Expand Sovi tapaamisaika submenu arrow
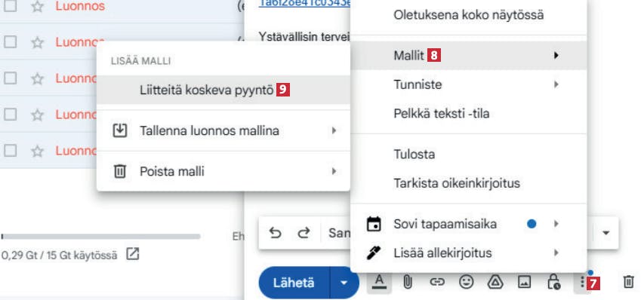 [556, 224]
